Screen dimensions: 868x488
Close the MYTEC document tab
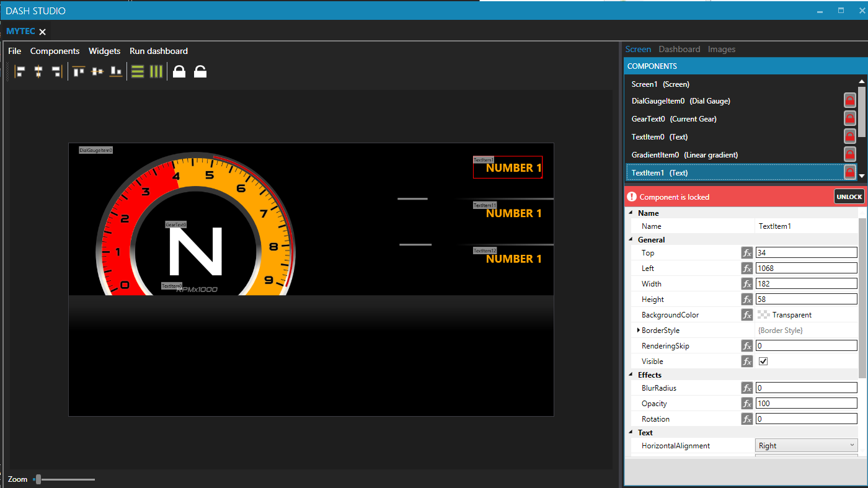pyautogui.click(x=43, y=32)
